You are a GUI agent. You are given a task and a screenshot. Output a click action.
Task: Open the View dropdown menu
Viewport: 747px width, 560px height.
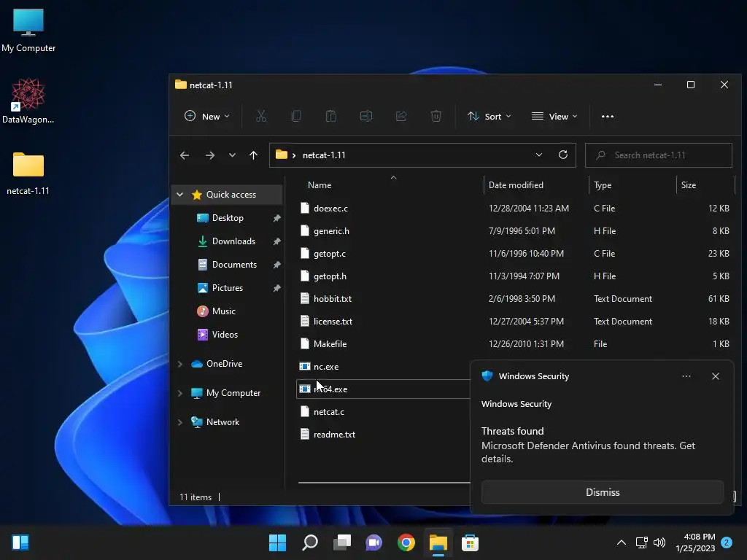[554, 116]
